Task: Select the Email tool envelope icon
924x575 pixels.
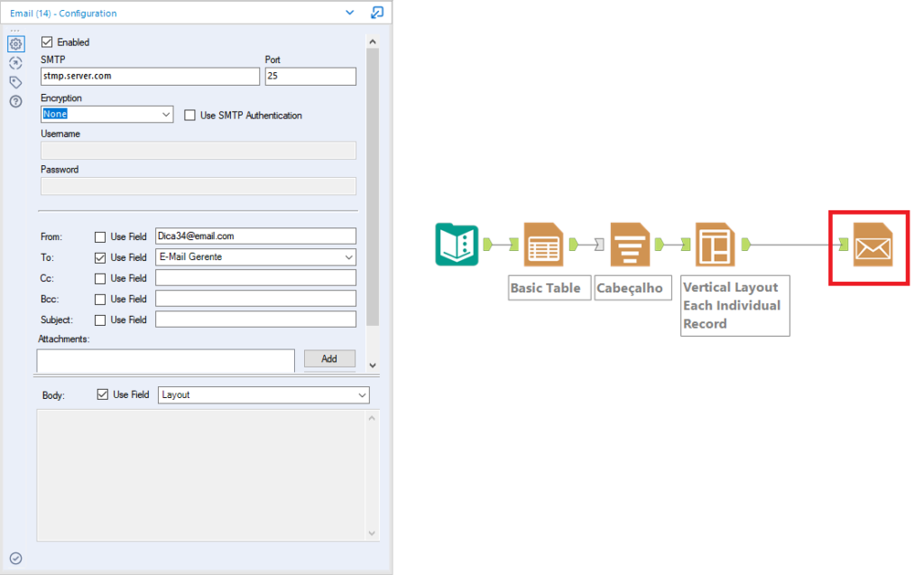Action: 873,244
